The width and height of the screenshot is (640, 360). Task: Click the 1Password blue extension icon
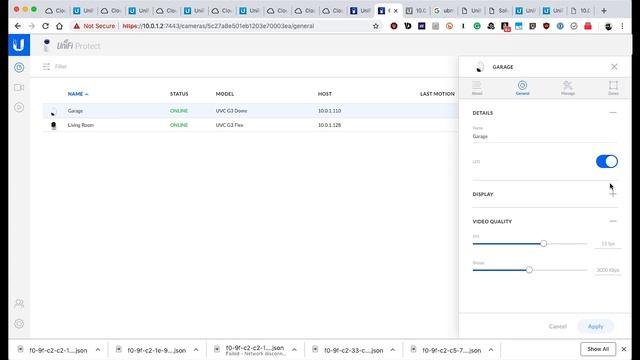[560, 26]
